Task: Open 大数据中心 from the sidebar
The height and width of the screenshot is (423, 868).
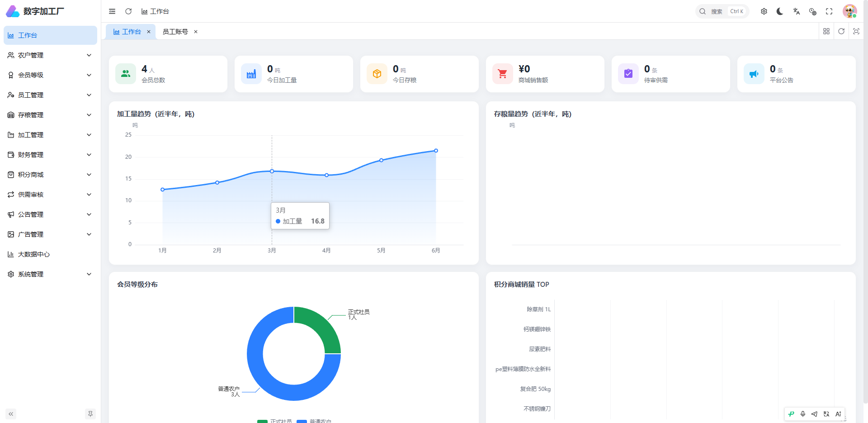Action: (50, 254)
